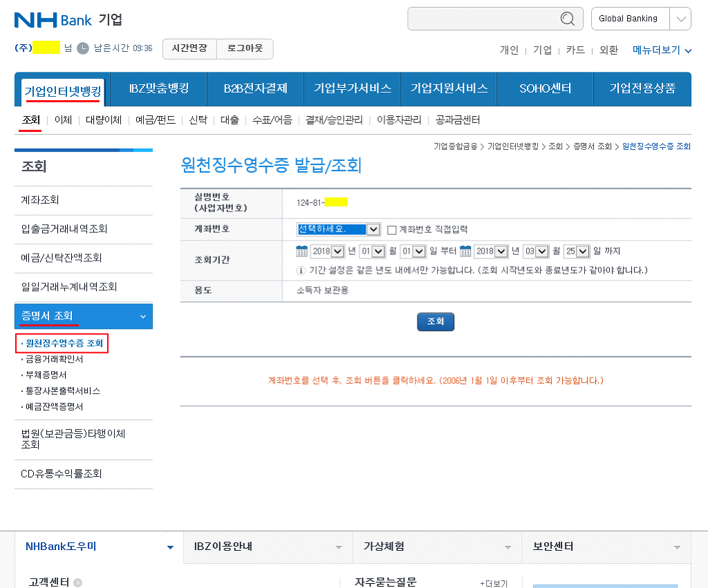Viewport: 708px width, 588px height.
Task: Select 통장사본출력서비스 in the sidebar
Action: pos(63,391)
